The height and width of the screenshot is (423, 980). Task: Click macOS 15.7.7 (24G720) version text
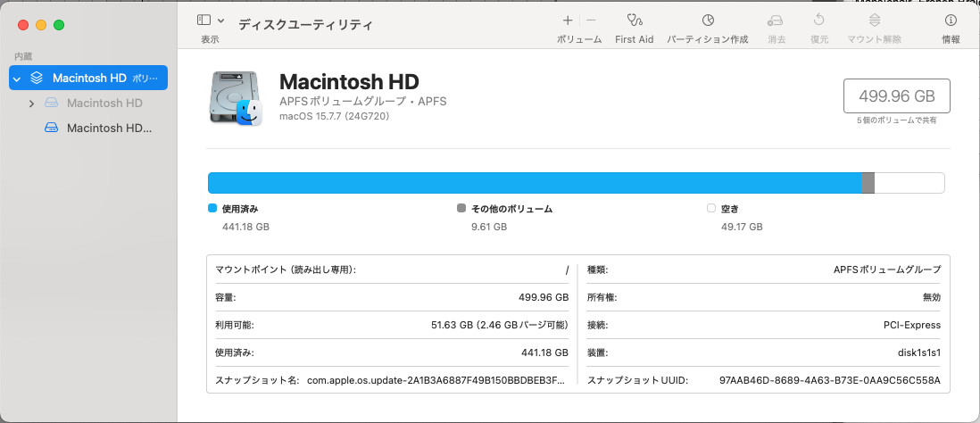tap(334, 116)
